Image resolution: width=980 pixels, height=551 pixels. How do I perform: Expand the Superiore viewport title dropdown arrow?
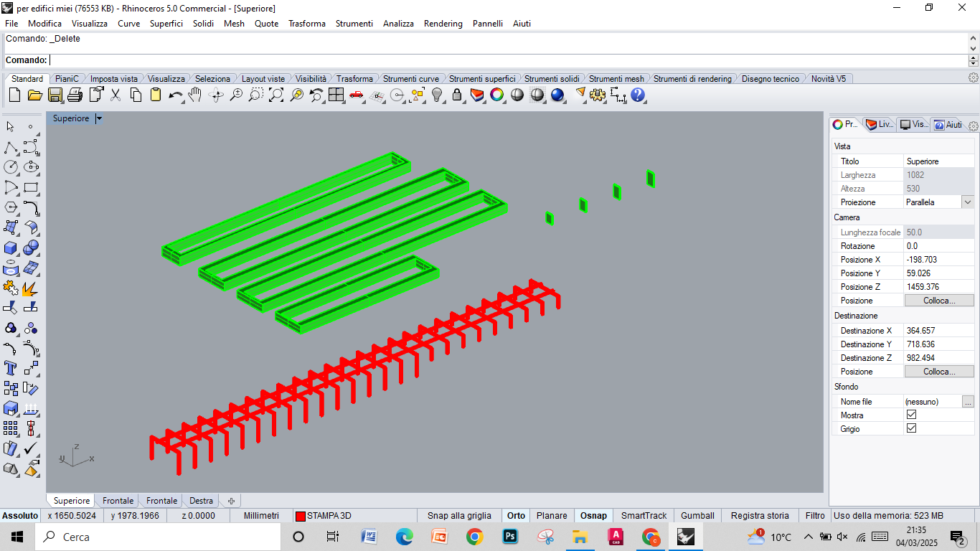(x=98, y=118)
